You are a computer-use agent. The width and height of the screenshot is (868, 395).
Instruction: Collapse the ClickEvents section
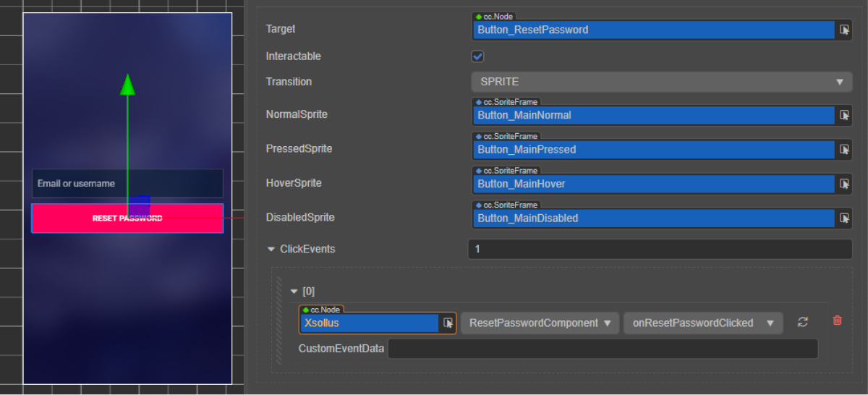(x=272, y=250)
